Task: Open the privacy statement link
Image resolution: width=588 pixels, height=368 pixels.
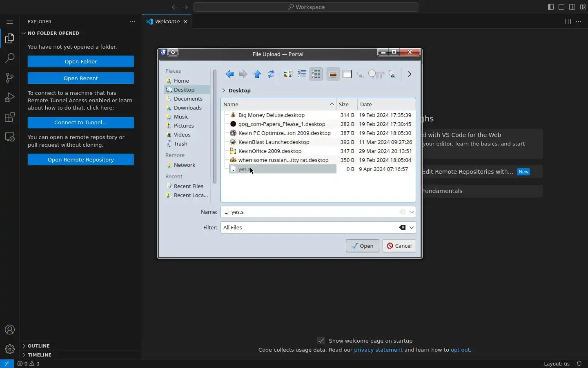Action: point(378,350)
